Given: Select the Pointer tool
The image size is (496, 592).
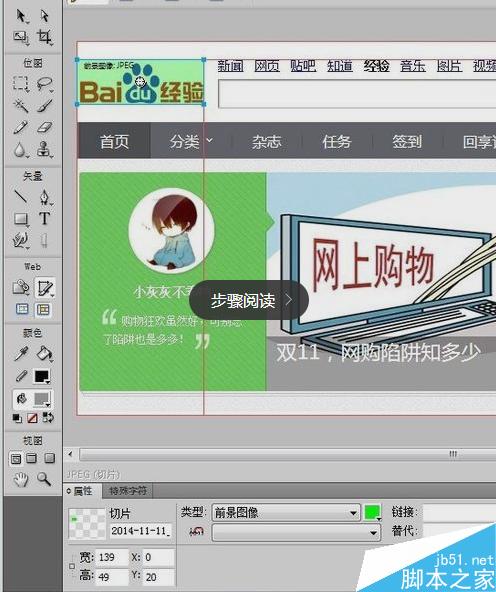Looking at the screenshot, I should [21, 16].
